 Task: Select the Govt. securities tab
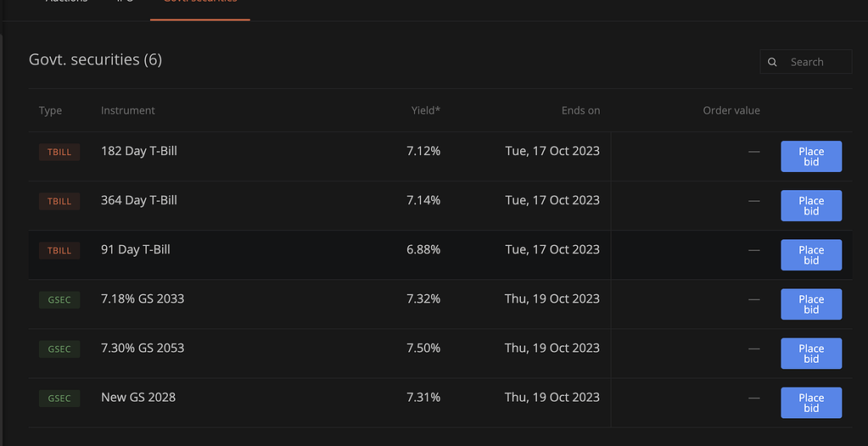click(x=200, y=4)
